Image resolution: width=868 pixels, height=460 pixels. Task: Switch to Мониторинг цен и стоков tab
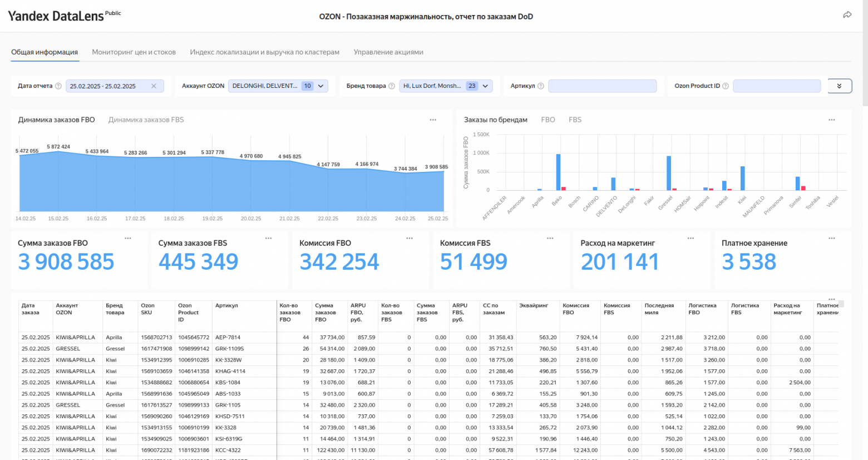(134, 52)
